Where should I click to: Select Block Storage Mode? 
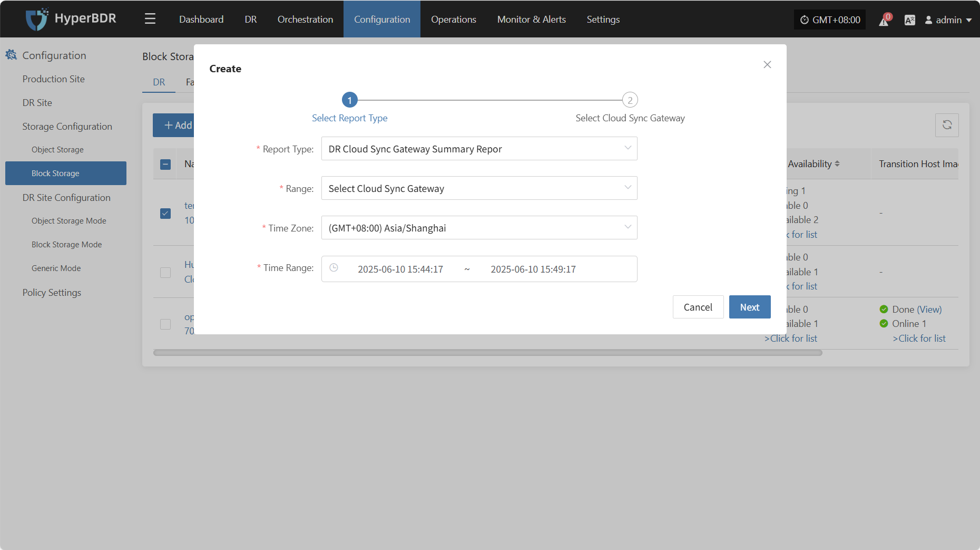click(x=66, y=244)
